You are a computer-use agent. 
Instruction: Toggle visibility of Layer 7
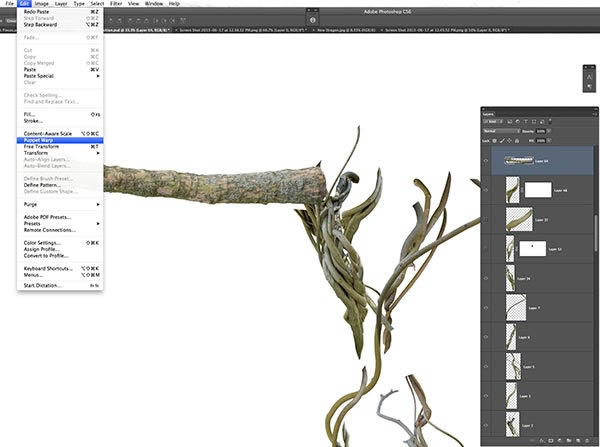click(486, 308)
